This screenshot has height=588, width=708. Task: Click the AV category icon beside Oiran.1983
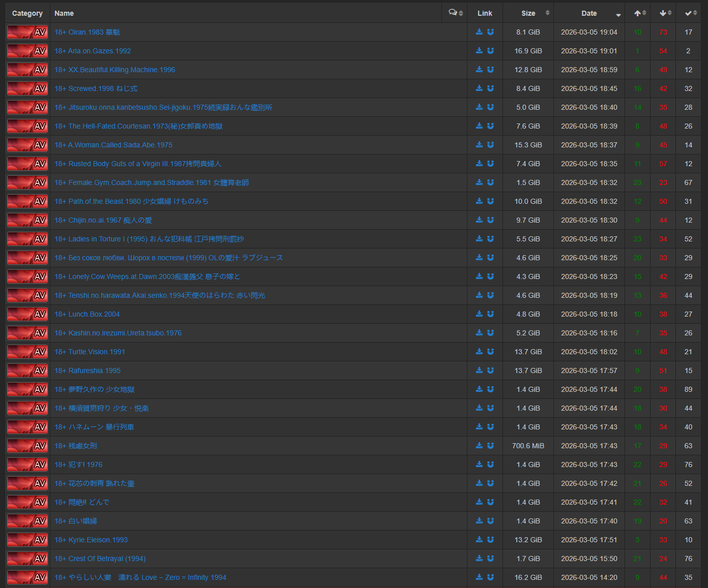tap(27, 32)
